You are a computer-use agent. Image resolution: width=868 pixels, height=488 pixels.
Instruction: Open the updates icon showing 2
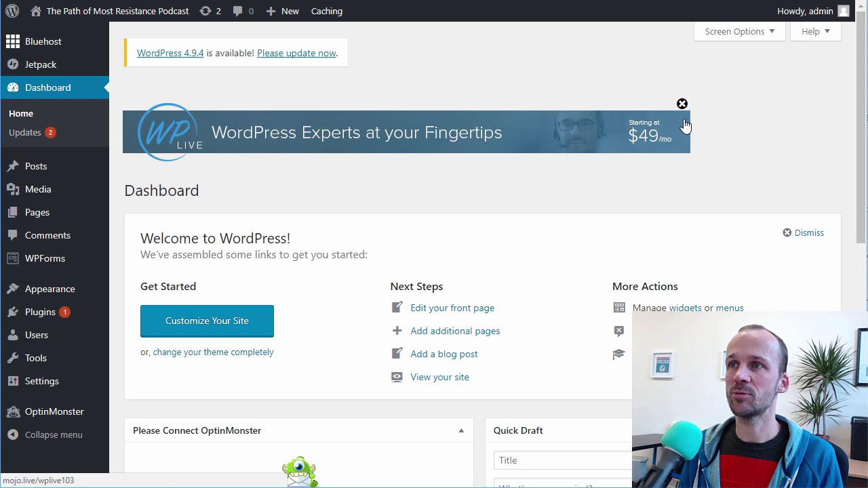click(x=205, y=11)
